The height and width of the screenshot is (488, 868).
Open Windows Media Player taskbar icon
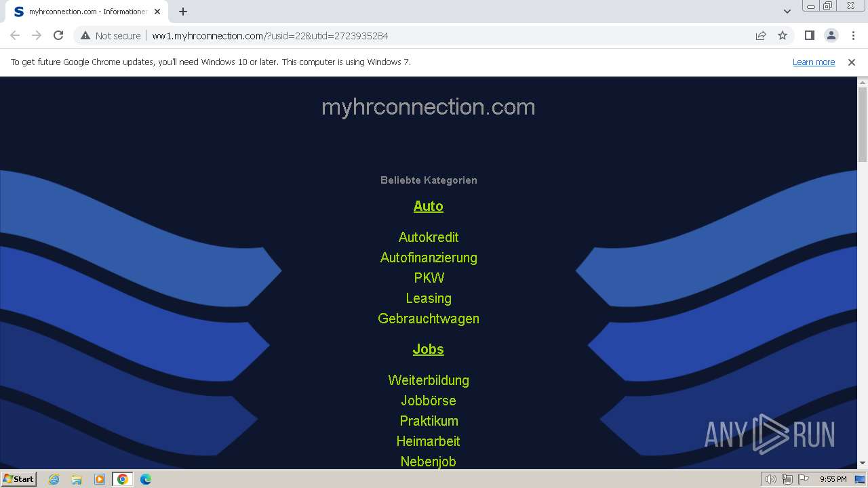(x=100, y=479)
